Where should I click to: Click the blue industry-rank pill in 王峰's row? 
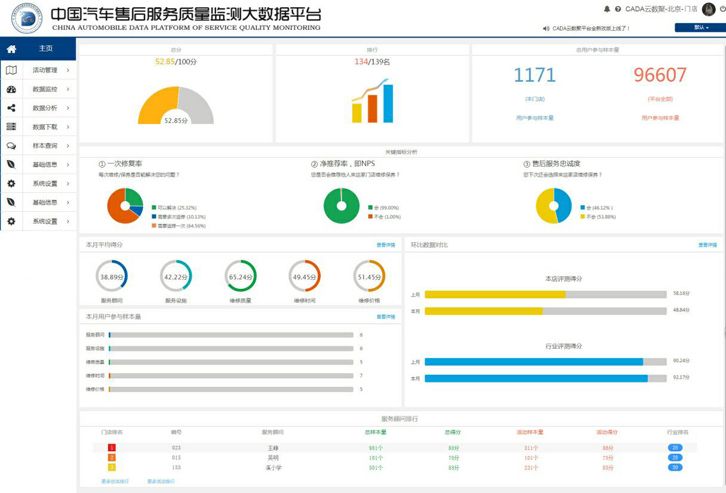tap(675, 448)
